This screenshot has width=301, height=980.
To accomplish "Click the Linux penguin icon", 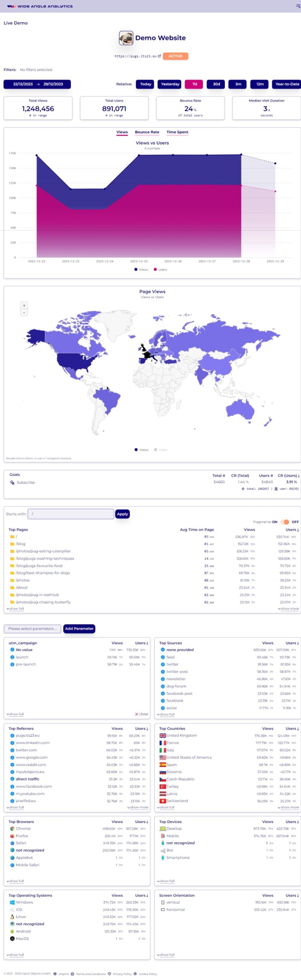I will click(x=12, y=917).
